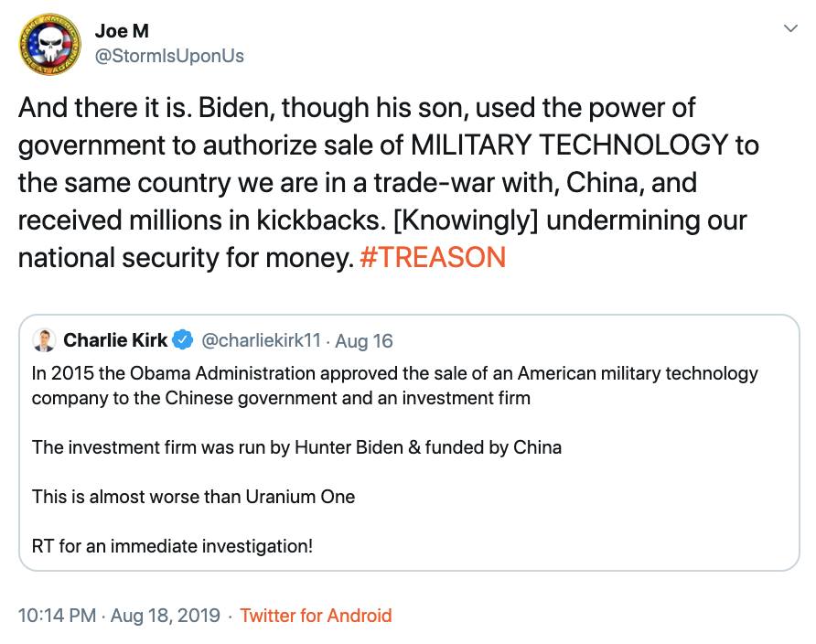Click the quoted paragraph about the Obama Administration

coord(393,385)
